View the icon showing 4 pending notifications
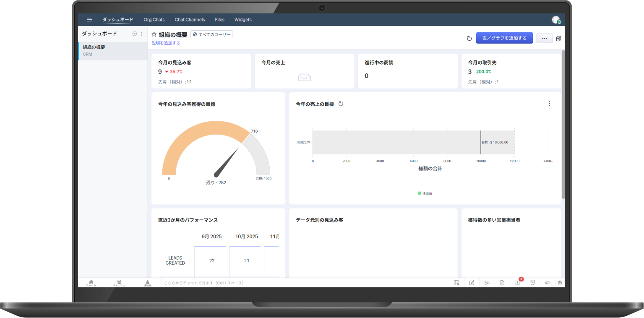This screenshot has width=644, height=318. pos(517,282)
